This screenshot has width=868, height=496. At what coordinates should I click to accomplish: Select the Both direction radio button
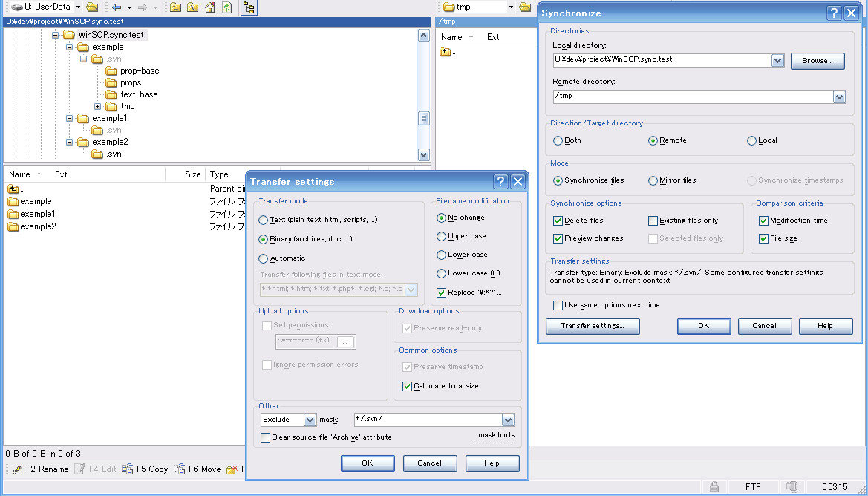point(558,140)
